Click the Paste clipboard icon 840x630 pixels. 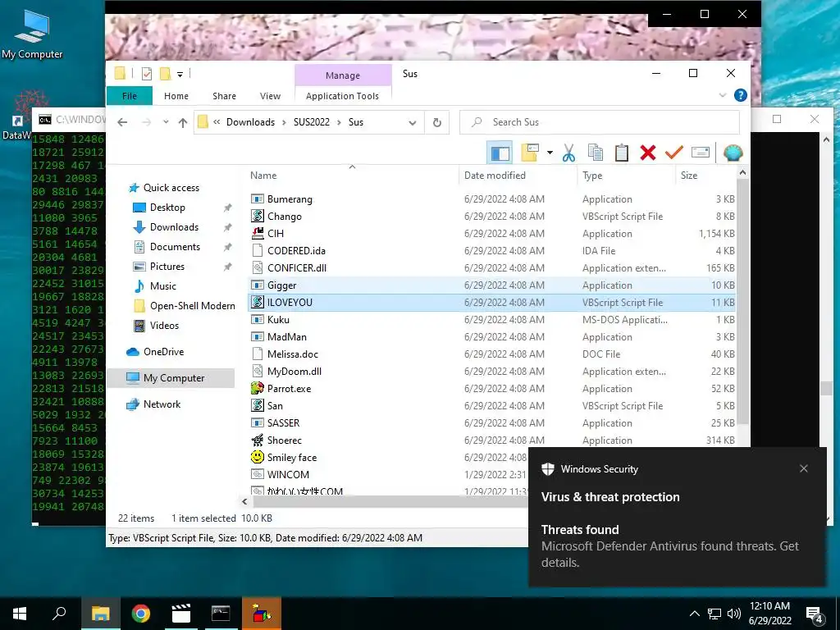tap(622, 153)
